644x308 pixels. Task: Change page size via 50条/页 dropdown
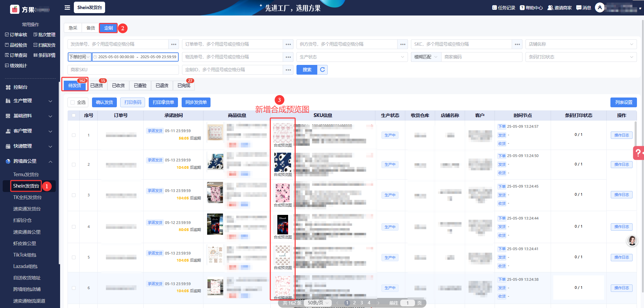(x=318, y=303)
